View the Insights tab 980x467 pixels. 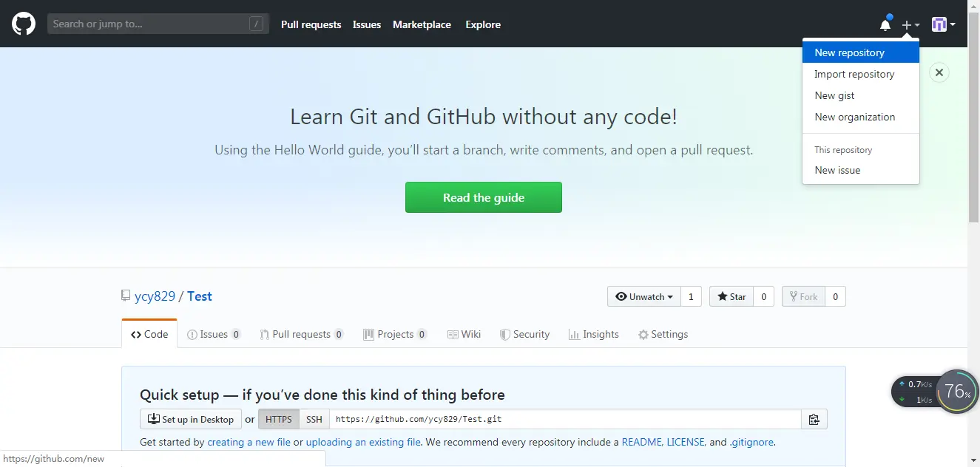tap(593, 334)
